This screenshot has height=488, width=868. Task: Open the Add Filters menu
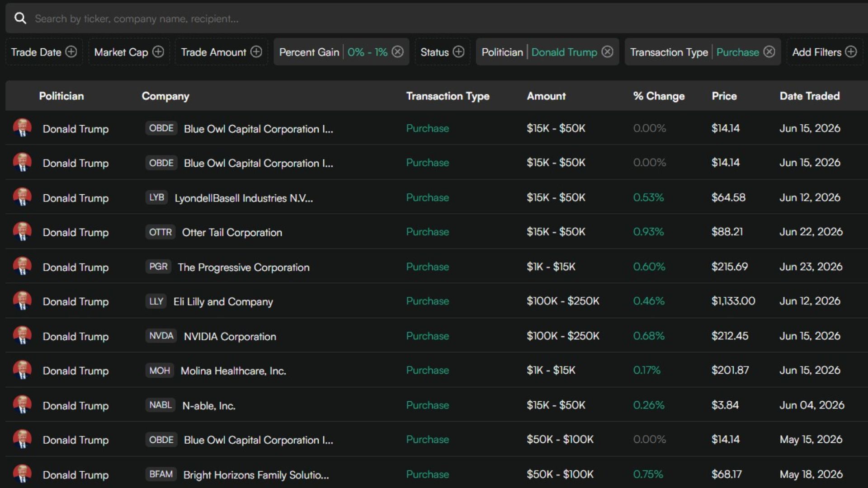coord(825,52)
